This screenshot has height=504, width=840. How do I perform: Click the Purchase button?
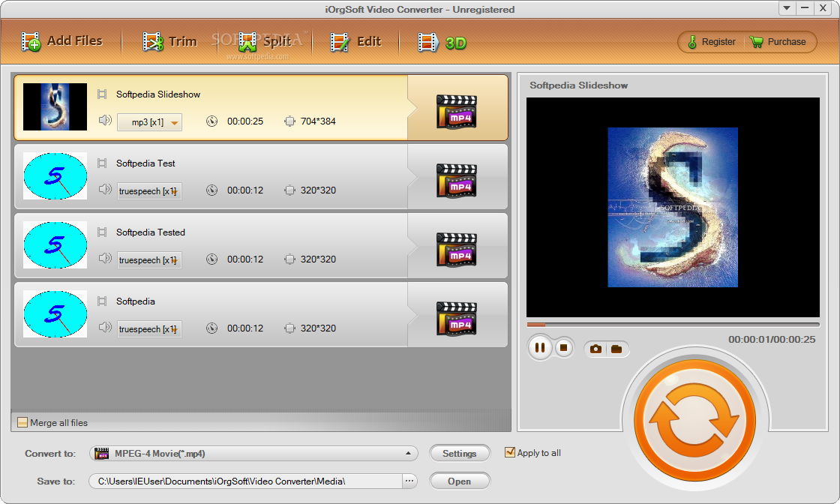(x=778, y=42)
